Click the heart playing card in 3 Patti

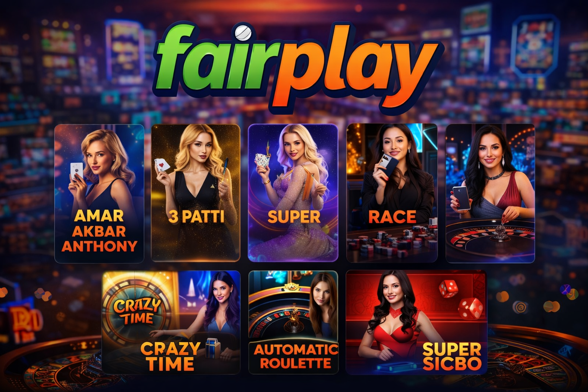(x=162, y=165)
